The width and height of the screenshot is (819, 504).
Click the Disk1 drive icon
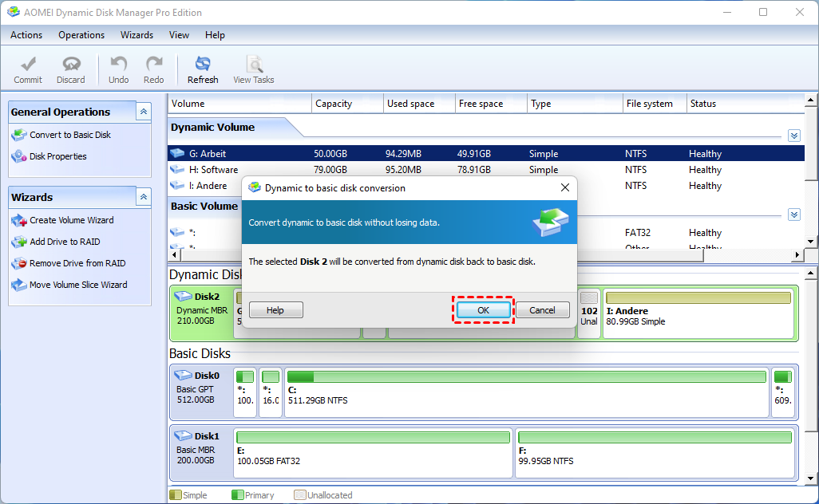(183, 435)
